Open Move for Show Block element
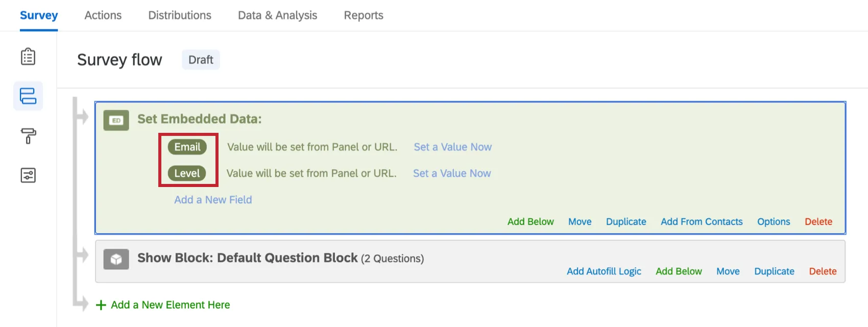The width and height of the screenshot is (868, 327). coord(728,271)
